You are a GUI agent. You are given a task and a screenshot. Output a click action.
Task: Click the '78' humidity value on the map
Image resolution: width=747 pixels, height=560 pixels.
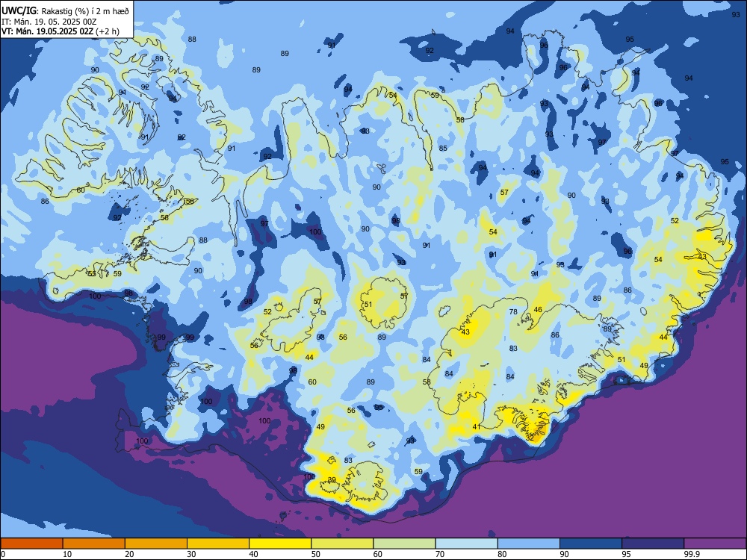click(x=513, y=312)
